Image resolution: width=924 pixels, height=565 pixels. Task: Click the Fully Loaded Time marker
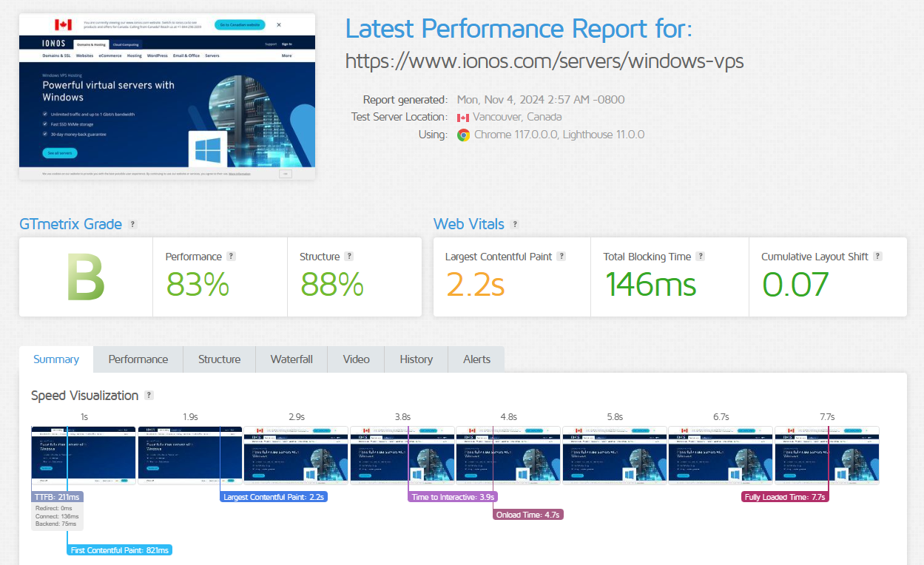coord(784,496)
